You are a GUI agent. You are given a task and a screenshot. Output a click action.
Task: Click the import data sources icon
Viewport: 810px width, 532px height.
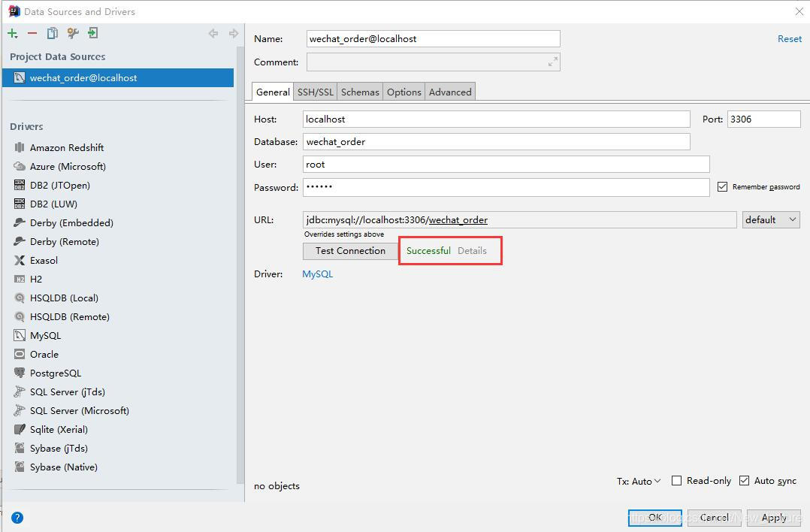92,33
